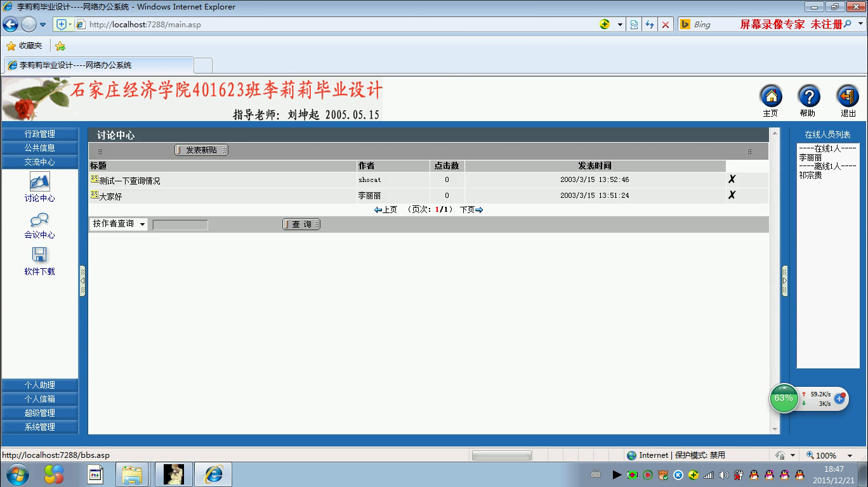Click the stop loading X icon

coord(666,25)
